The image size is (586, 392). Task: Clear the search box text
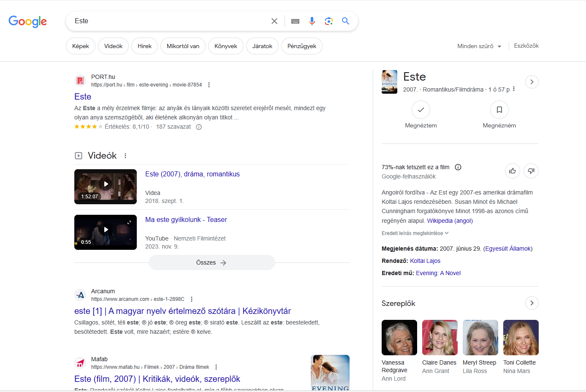(x=274, y=21)
